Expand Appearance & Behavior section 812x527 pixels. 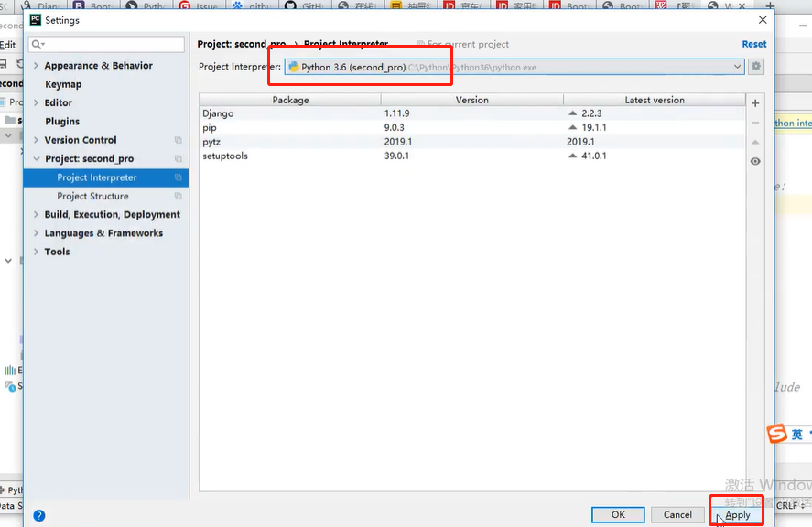36,66
